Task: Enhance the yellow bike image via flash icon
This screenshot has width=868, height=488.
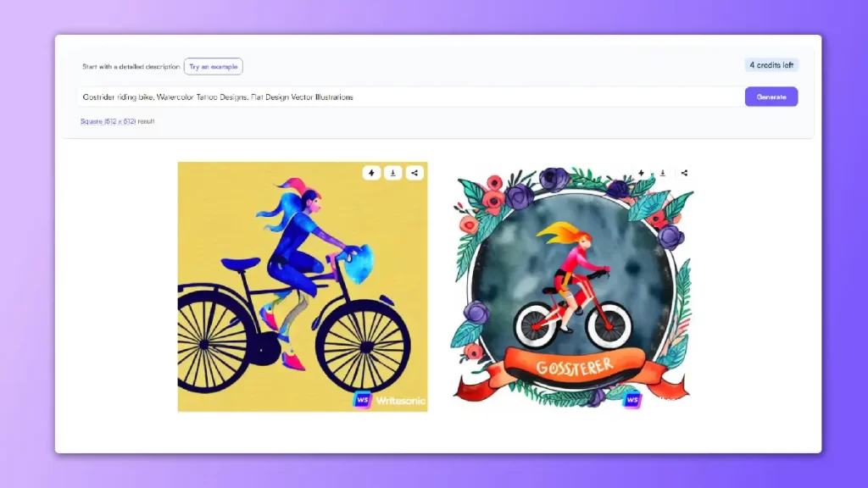Action: click(371, 173)
